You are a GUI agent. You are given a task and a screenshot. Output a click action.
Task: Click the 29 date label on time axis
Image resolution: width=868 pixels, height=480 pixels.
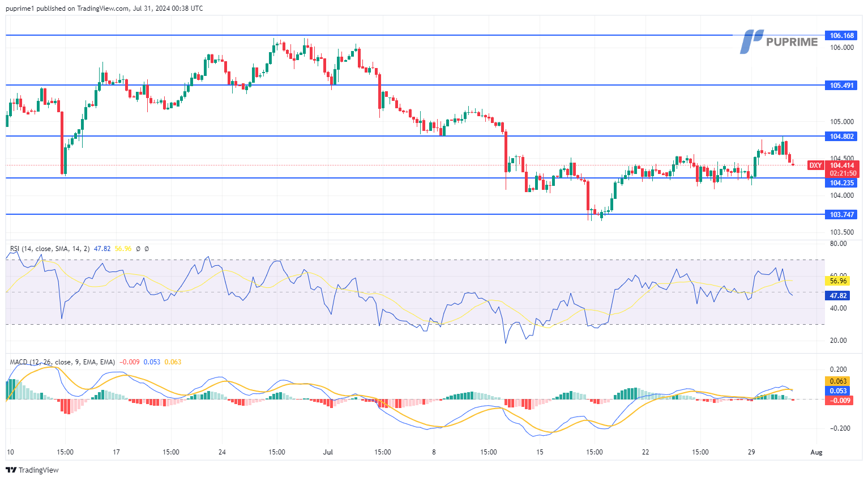[x=751, y=452]
